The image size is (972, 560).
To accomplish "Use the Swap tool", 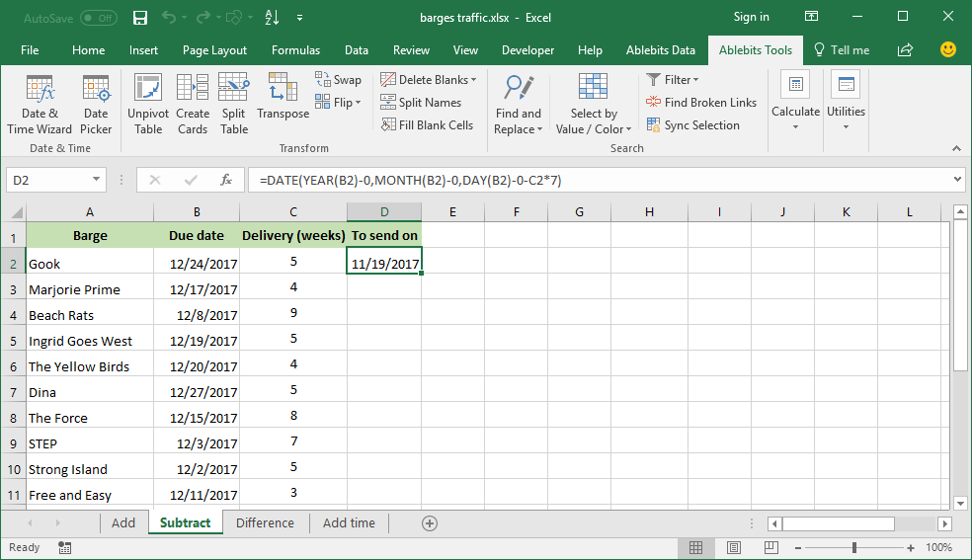I will coord(338,79).
